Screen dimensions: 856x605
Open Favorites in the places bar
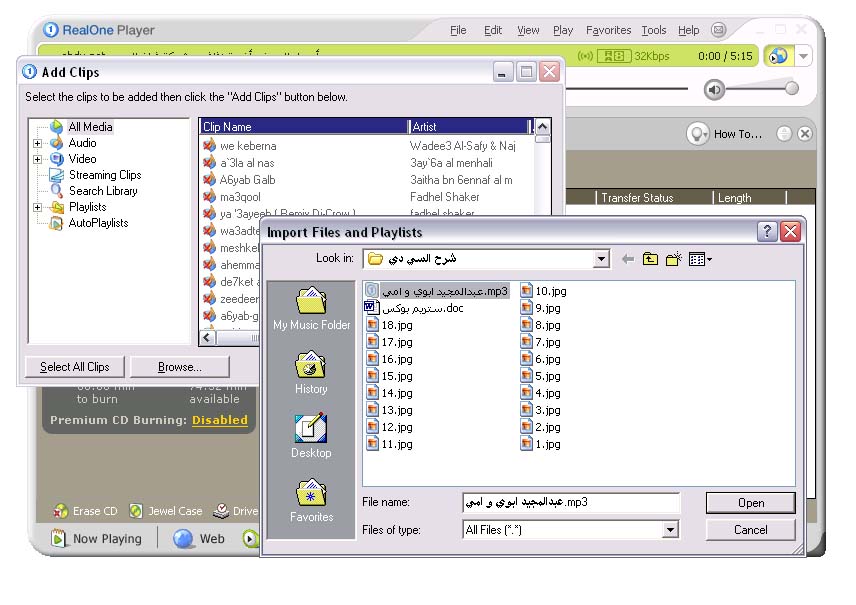click(x=311, y=501)
